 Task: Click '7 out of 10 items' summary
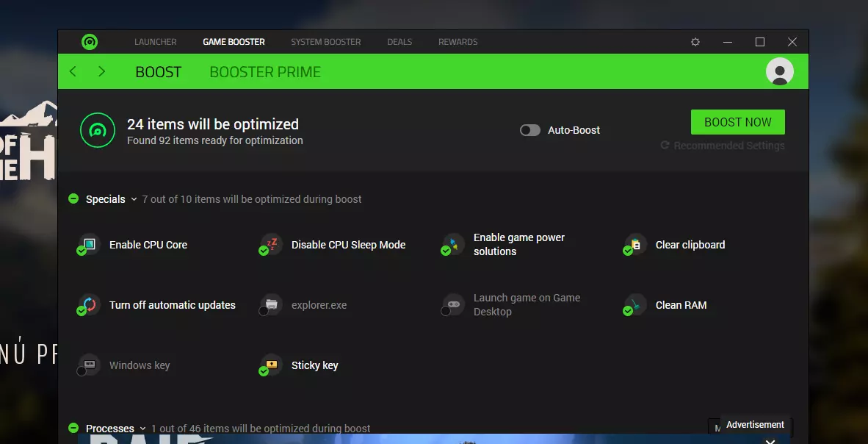pos(252,199)
